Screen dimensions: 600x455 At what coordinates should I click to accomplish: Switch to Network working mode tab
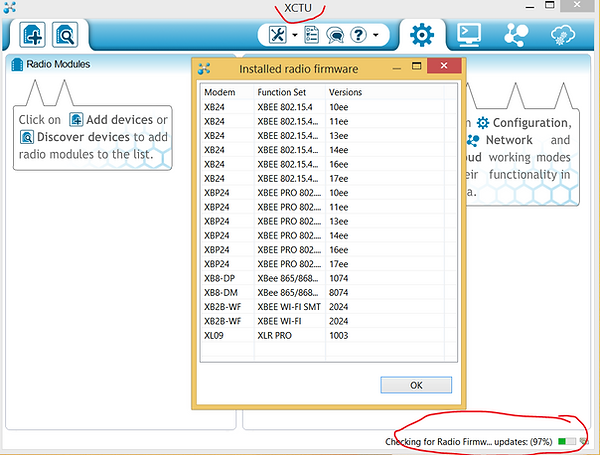coord(516,35)
